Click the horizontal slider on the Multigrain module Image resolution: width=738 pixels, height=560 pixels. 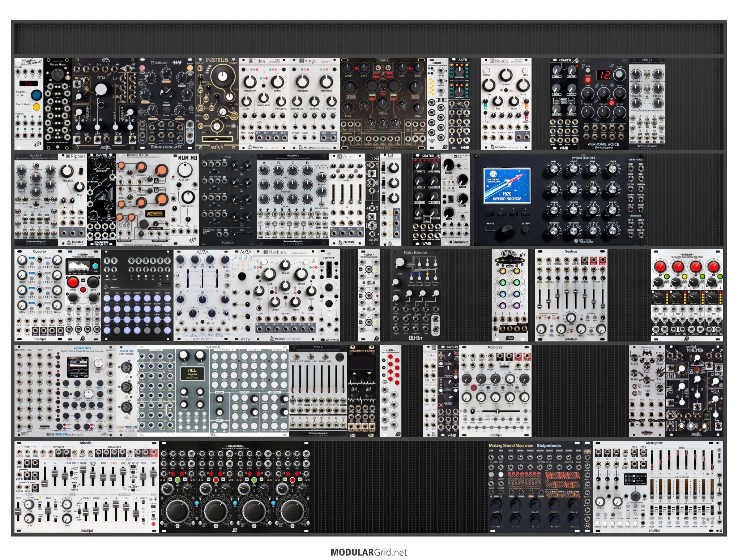497,412
